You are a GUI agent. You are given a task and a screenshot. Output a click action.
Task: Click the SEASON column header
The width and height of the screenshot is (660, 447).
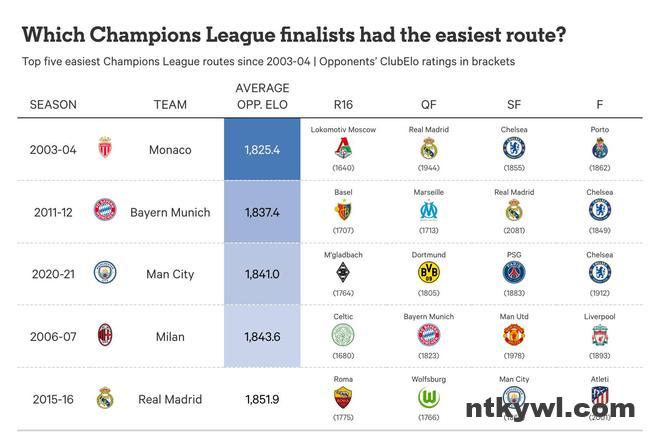coord(53,104)
